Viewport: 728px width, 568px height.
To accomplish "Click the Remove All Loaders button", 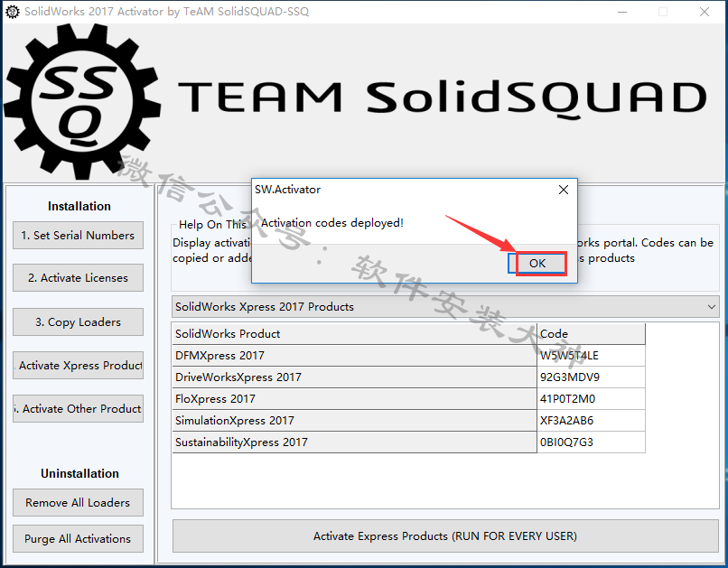I will click(x=78, y=503).
